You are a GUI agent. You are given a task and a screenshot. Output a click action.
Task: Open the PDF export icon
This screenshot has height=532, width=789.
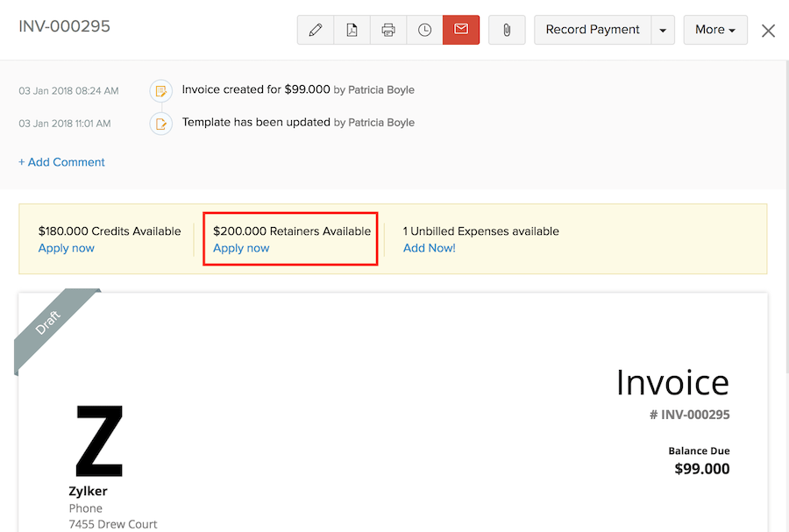(352, 30)
